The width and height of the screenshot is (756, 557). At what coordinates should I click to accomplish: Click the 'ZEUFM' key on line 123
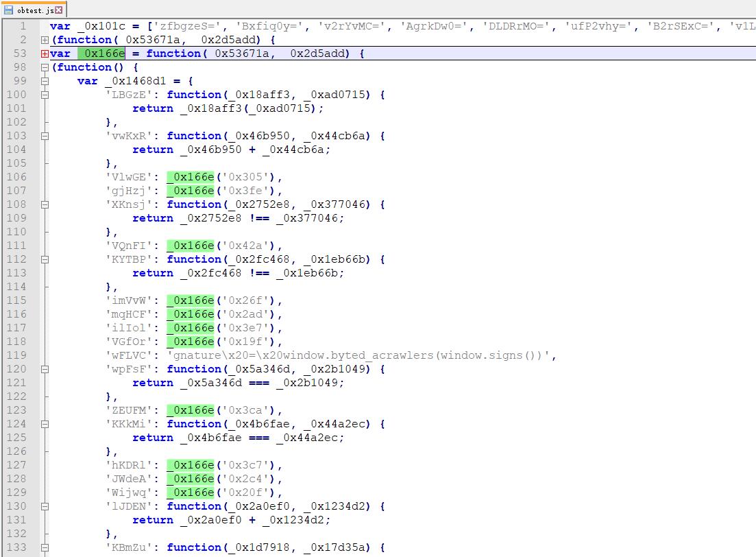pyautogui.click(x=129, y=410)
